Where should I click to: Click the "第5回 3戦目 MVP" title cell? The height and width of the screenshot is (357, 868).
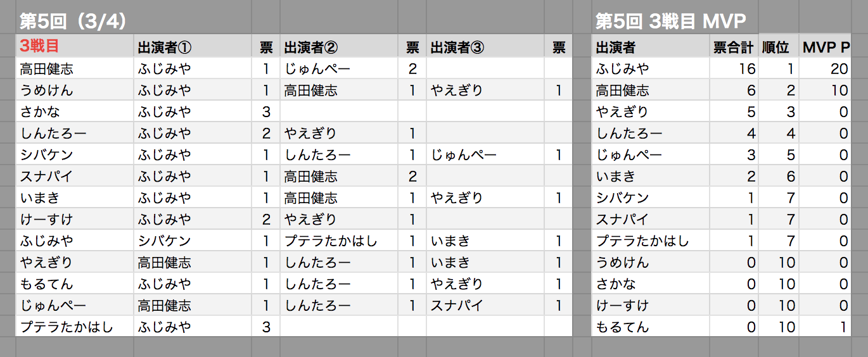click(x=670, y=21)
